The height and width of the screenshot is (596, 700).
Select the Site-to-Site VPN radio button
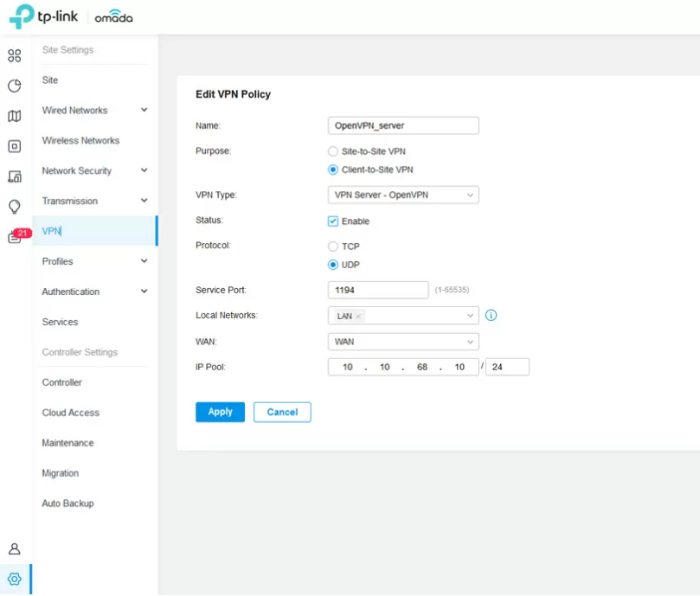(x=333, y=151)
